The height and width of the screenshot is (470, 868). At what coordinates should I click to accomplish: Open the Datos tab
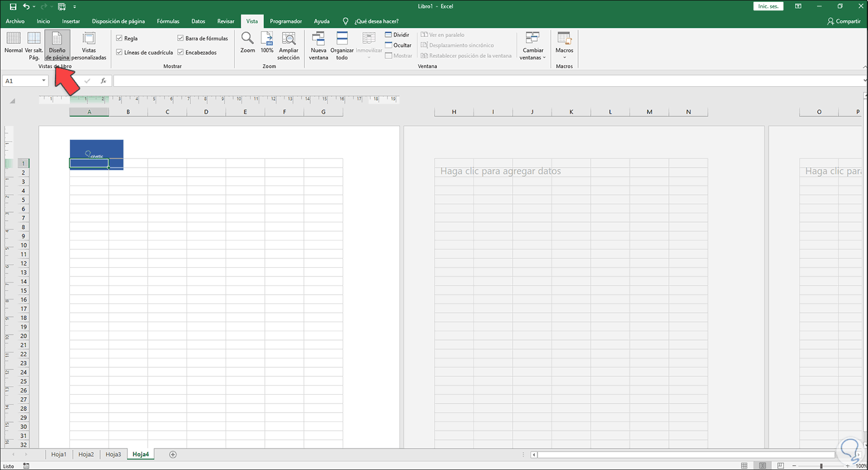click(x=198, y=21)
